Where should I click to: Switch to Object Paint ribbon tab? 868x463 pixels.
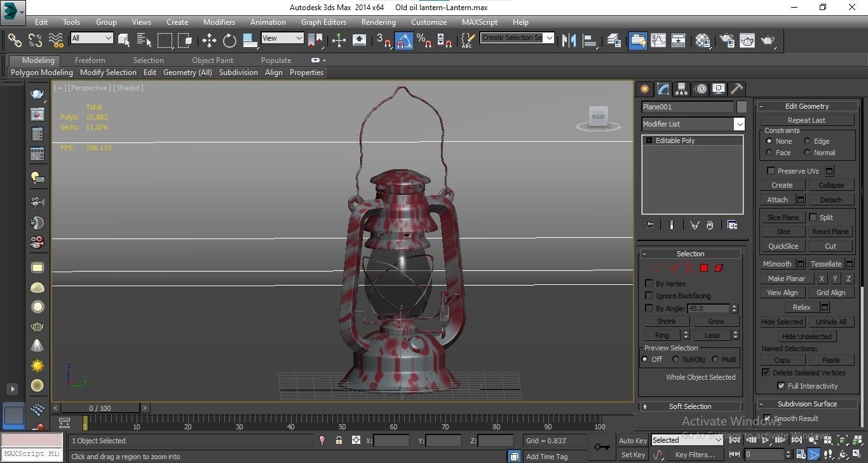(213, 60)
